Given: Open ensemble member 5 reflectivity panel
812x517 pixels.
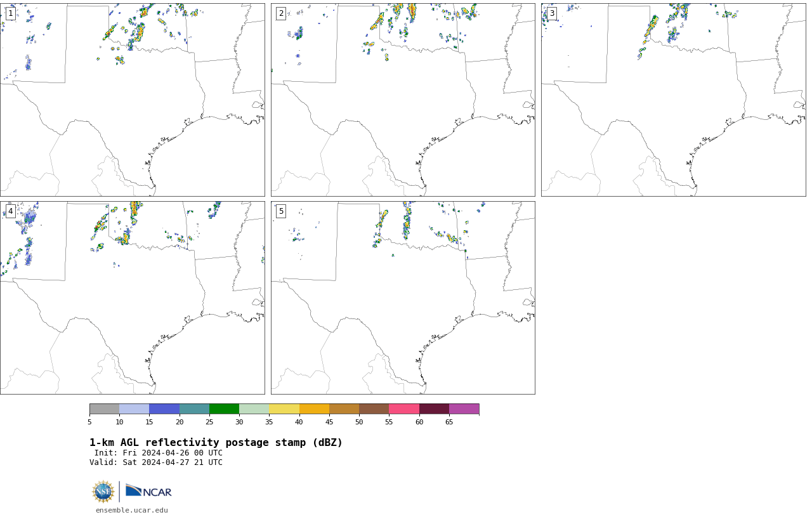Looking at the screenshot, I should [x=403, y=298].
